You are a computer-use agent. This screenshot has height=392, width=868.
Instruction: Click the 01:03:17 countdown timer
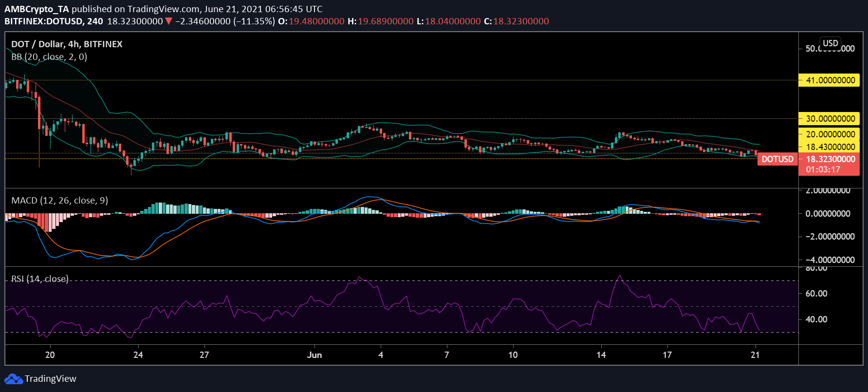click(823, 169)
